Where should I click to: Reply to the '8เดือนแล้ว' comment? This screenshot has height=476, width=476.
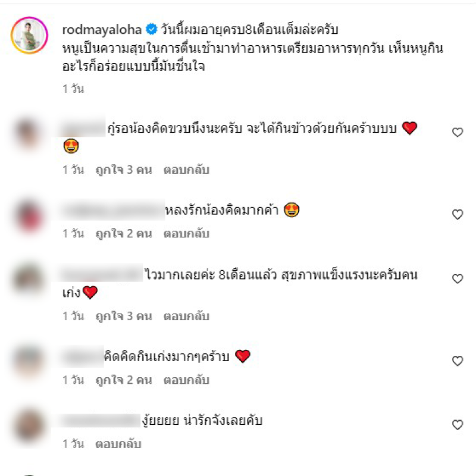(x=186, y=317)
